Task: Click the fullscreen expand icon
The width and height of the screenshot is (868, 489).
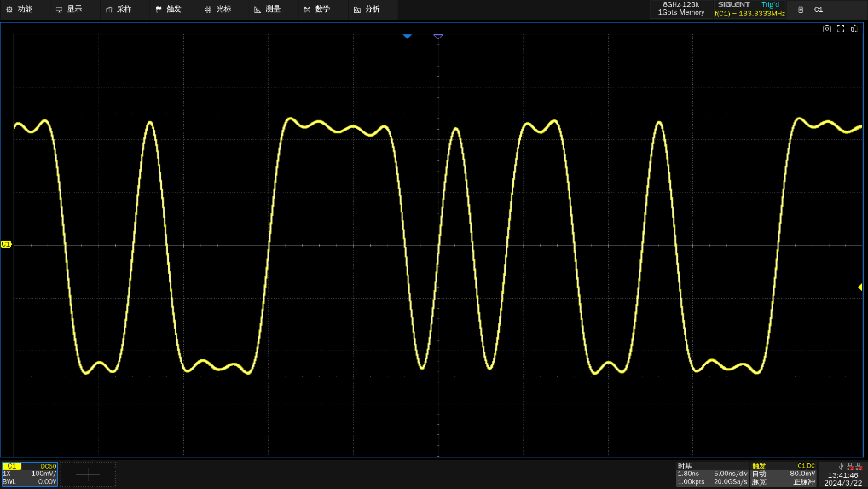Action: (x=841, y=28)
